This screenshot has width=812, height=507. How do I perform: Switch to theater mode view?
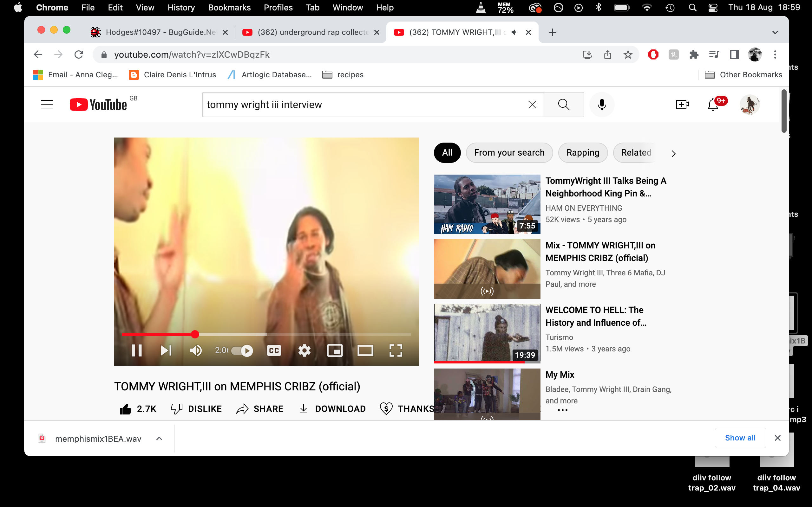(x=365, y=350)
